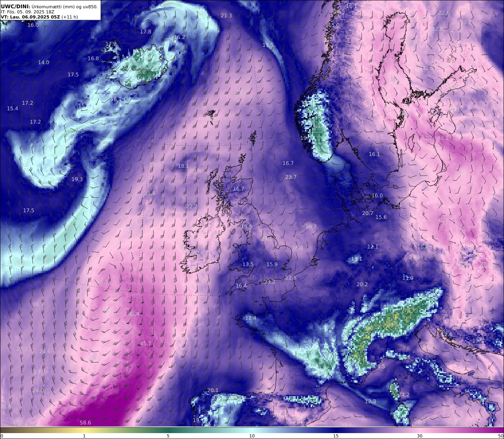Click the 22.8 value on the map
Viewport: 504px width, 439px height.
291,278
